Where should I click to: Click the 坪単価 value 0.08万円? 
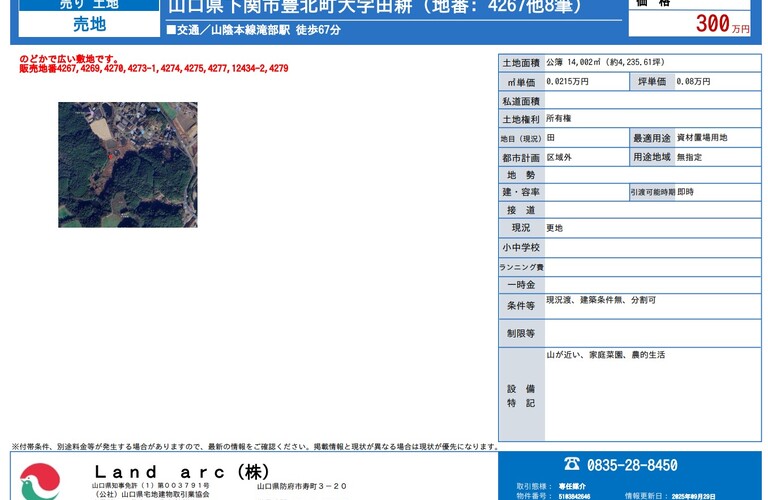[x=693, y=81]
